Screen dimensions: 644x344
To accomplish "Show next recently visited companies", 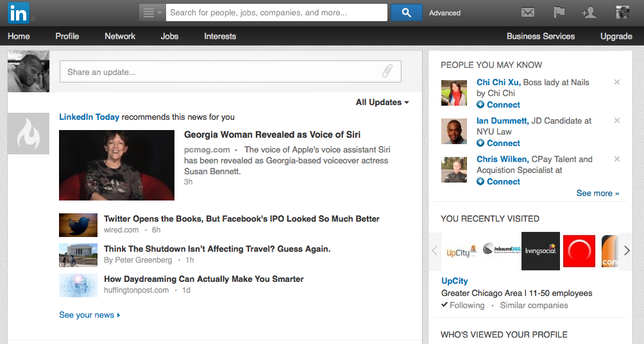I will coord(626,250).
